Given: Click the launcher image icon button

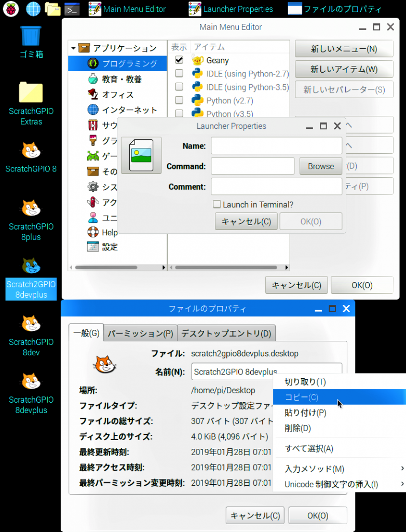Looking at the screenshot, I should tap(141, 155).
